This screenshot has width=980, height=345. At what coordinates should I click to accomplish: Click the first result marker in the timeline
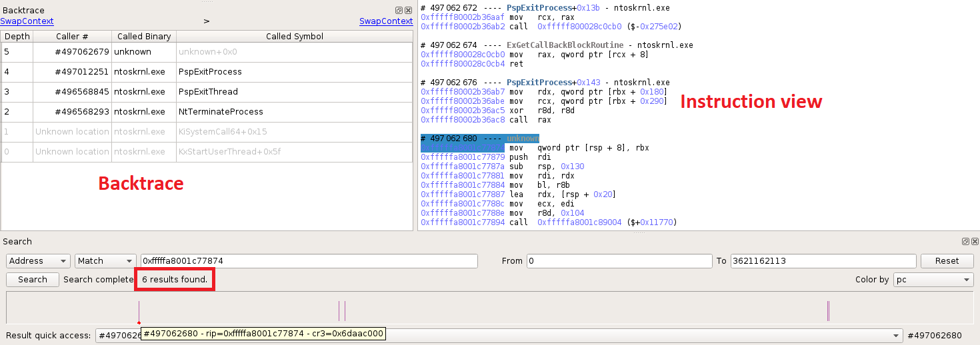[x=139, y=311]
